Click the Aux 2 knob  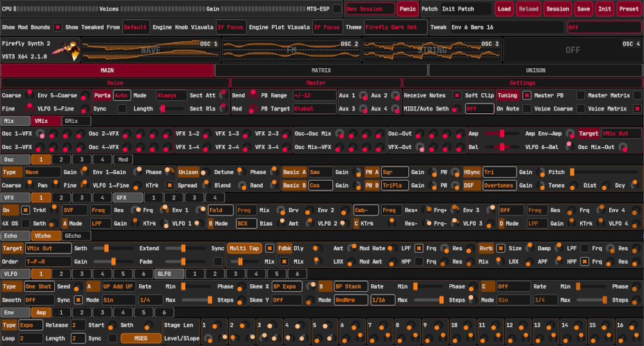pos(395,96)
